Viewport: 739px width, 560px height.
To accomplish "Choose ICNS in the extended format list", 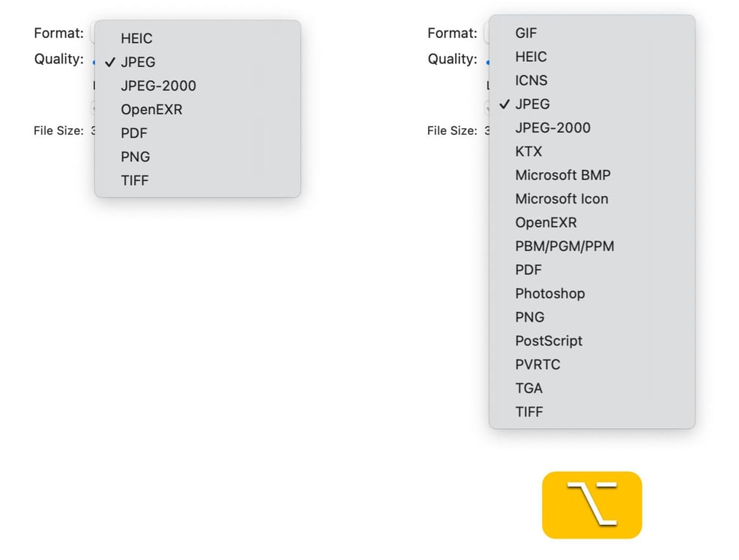I will 592,80.
